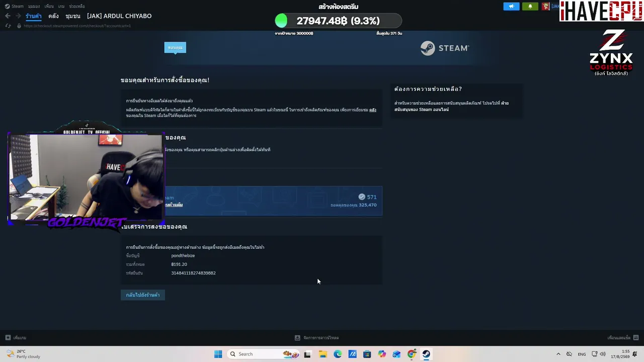Open the friends and chat icon
Screen dimensions: 644x362
click(636, 338)
